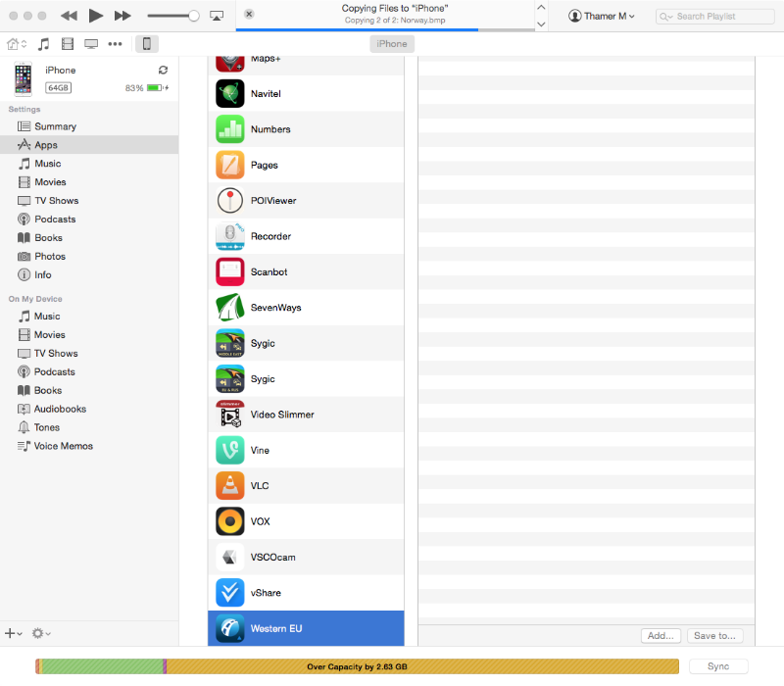The image size is (784, 686).
Task: Open the Thamer M account menu
Action: (x=602, y=16)
